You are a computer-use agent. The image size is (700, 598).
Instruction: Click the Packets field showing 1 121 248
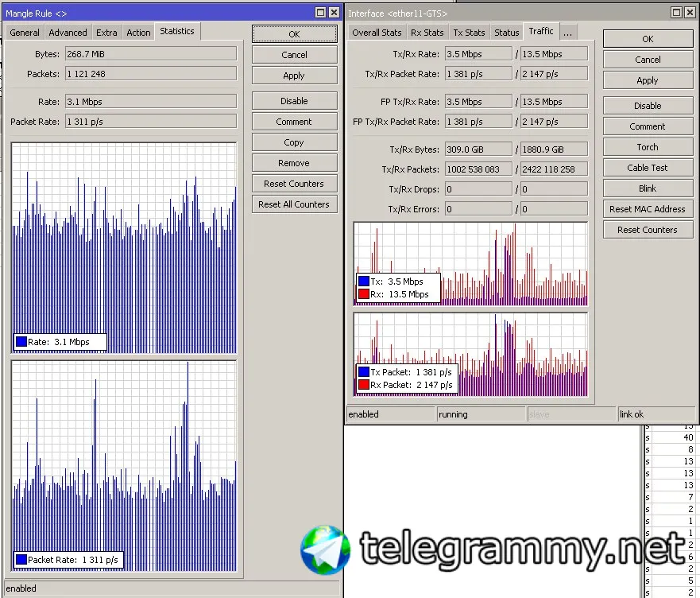[x=151, y=74]
